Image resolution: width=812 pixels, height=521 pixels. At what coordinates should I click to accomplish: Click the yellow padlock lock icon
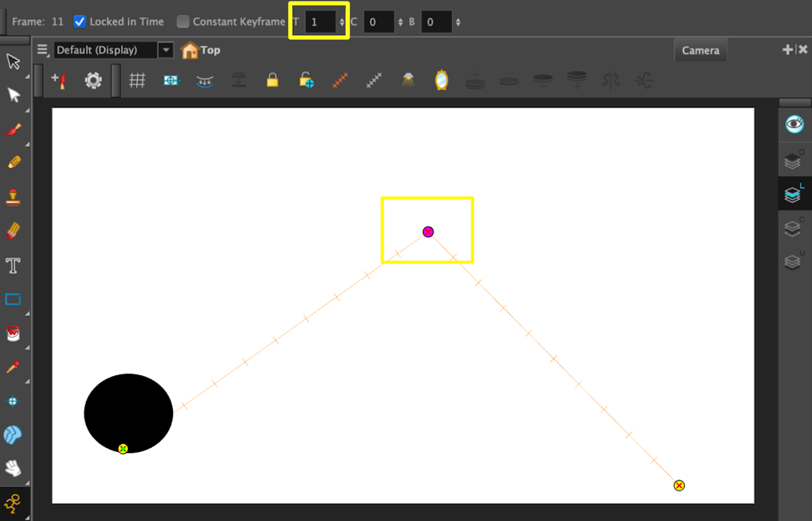pos(273,80)
